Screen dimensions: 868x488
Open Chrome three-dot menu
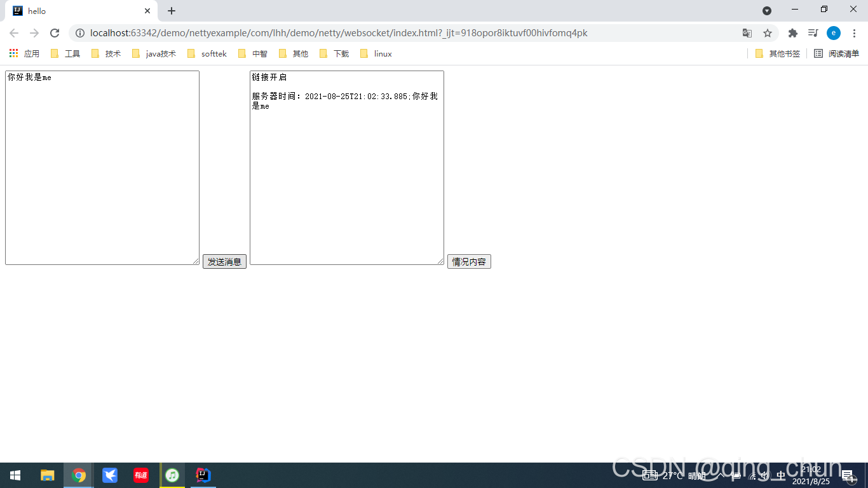(x=854, y=33)
